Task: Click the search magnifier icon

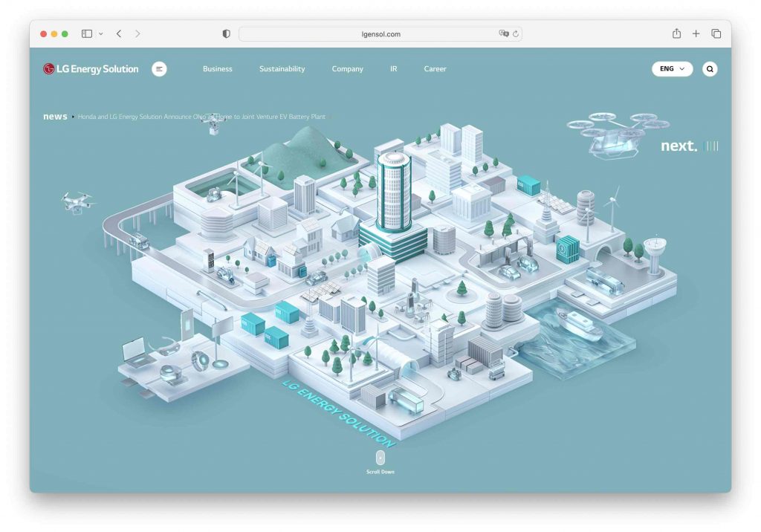Action: coord(710,69)
